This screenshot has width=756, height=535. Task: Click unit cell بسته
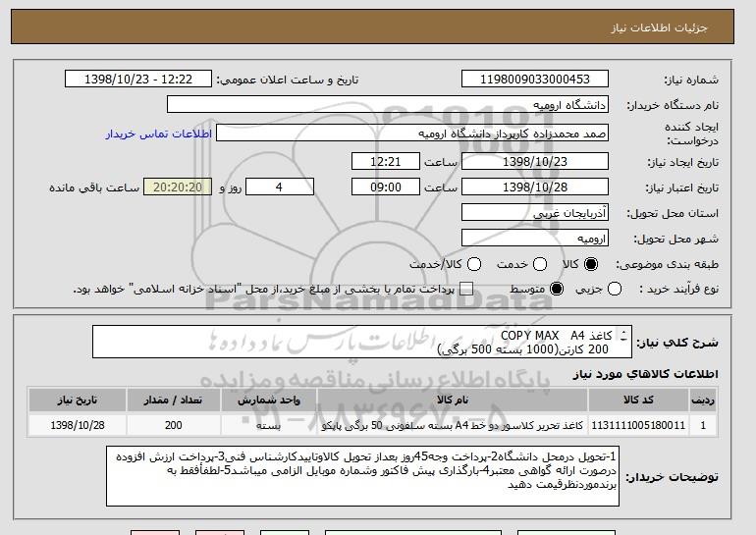click(x=269, y=425)
